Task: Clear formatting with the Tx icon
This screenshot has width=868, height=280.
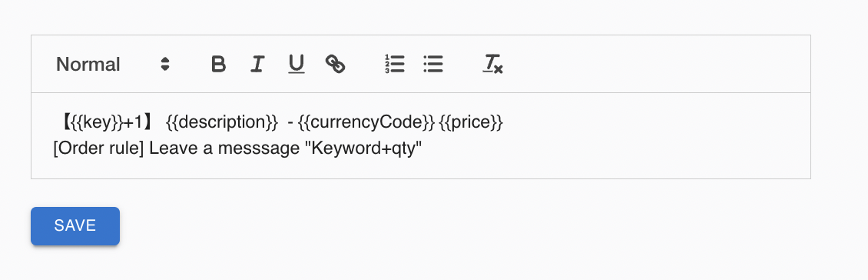Action: coord(492,65)
